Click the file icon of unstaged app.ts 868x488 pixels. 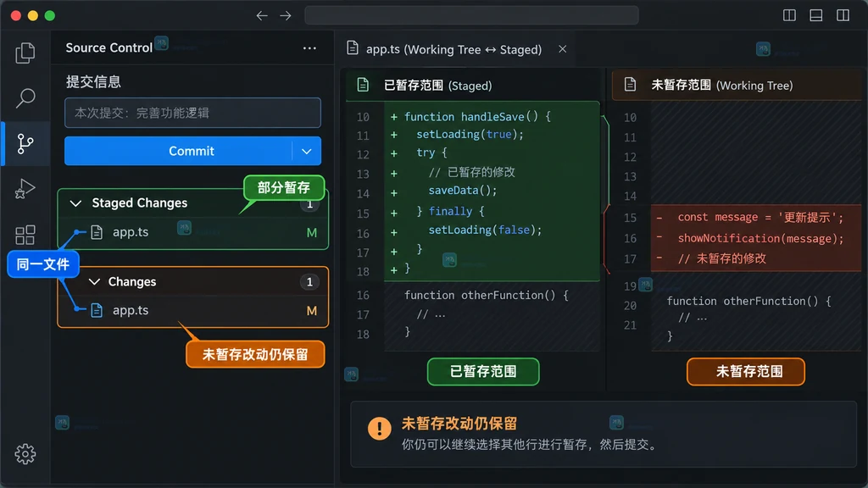pyautogui.click(x=97, y=310)
